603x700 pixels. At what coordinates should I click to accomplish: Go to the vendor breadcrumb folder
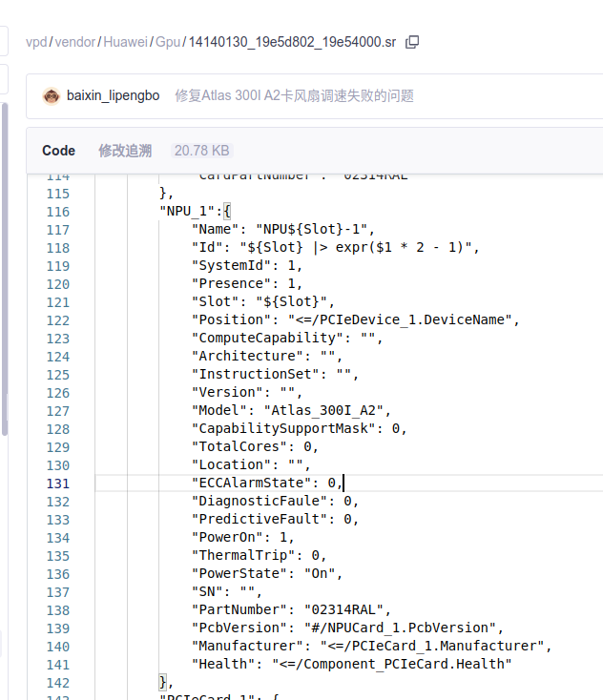point(74,42)
